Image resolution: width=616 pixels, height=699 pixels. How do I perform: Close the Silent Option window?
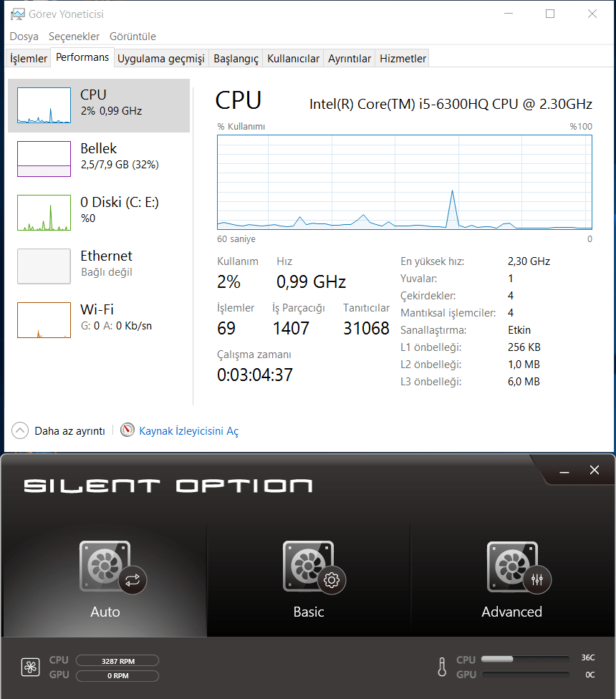click(x=595, y=470)
